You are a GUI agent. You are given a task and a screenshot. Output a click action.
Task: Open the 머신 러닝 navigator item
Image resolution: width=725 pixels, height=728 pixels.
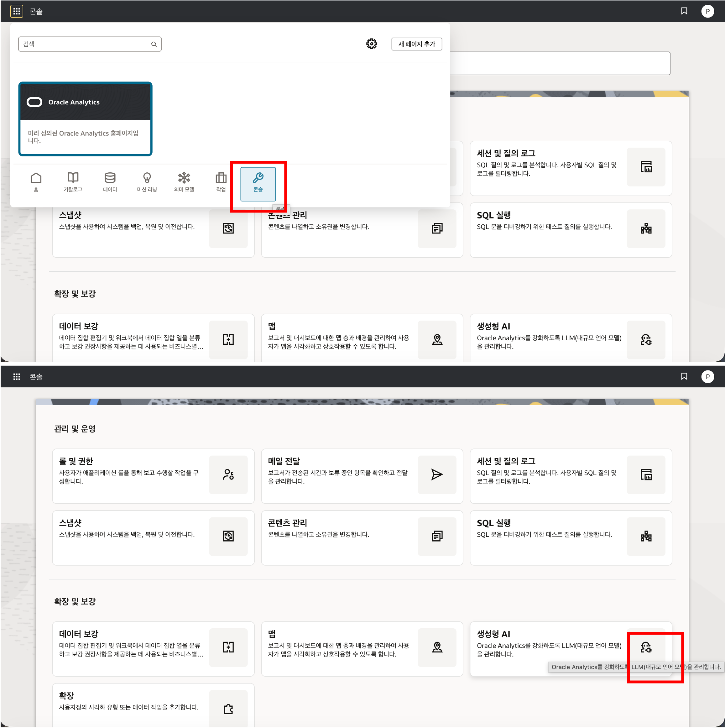pyautogui.click(x=147, y=182)
